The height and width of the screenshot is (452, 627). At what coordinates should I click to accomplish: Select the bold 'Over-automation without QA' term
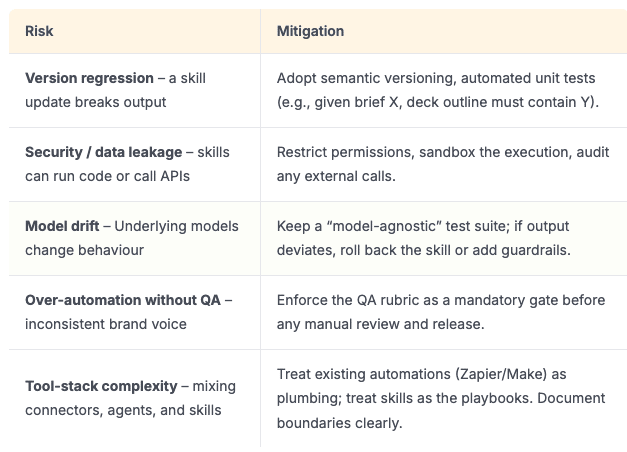pos(116,300)
